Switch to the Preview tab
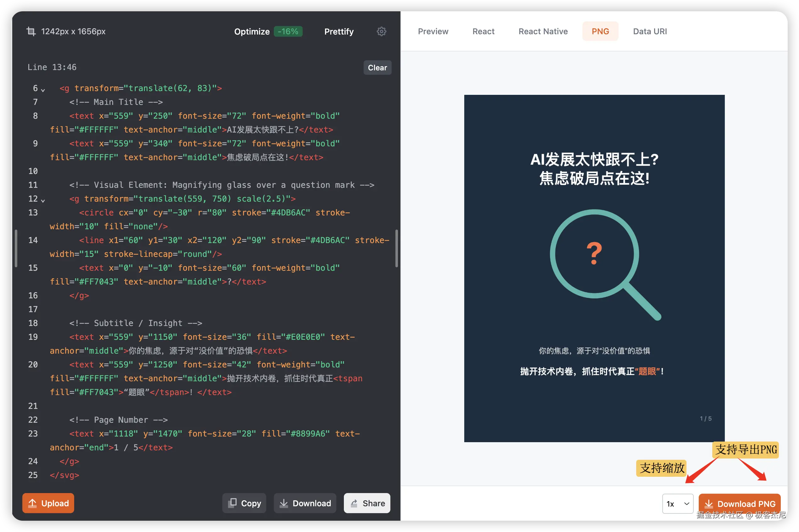The image size is (799, 532). [x=433, y=31]
